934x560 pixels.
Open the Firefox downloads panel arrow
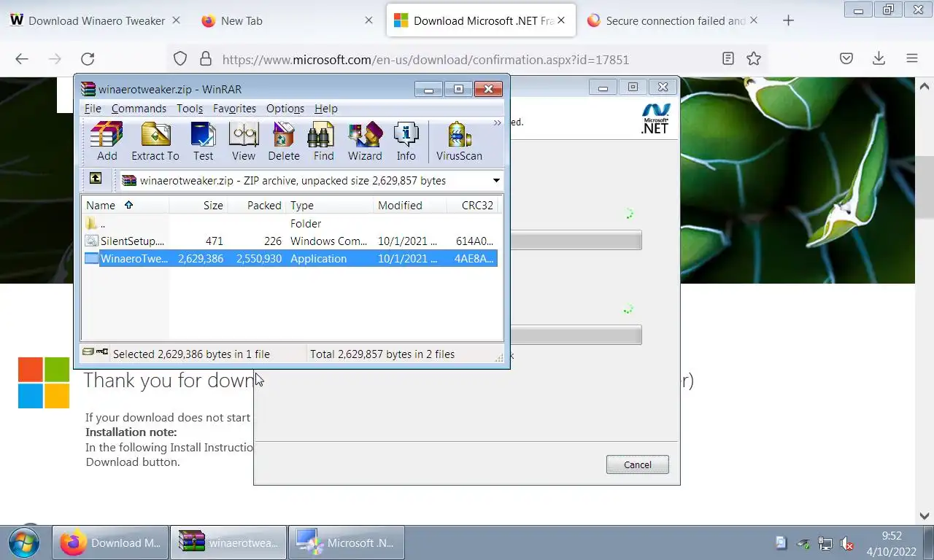point(879,59)
